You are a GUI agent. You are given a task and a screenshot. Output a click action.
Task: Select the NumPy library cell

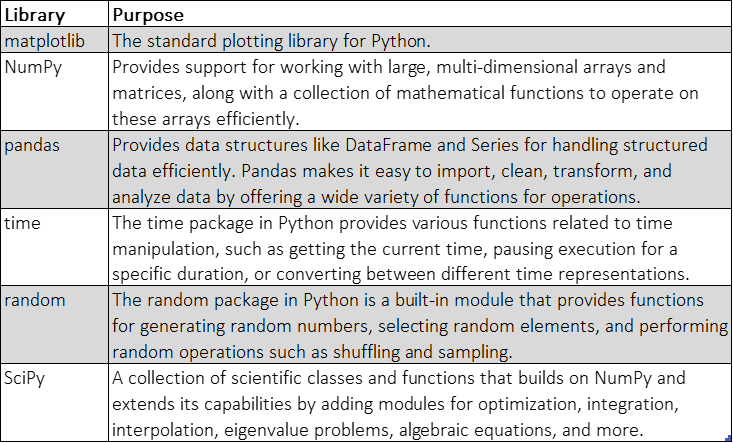(x=54, y=92)
